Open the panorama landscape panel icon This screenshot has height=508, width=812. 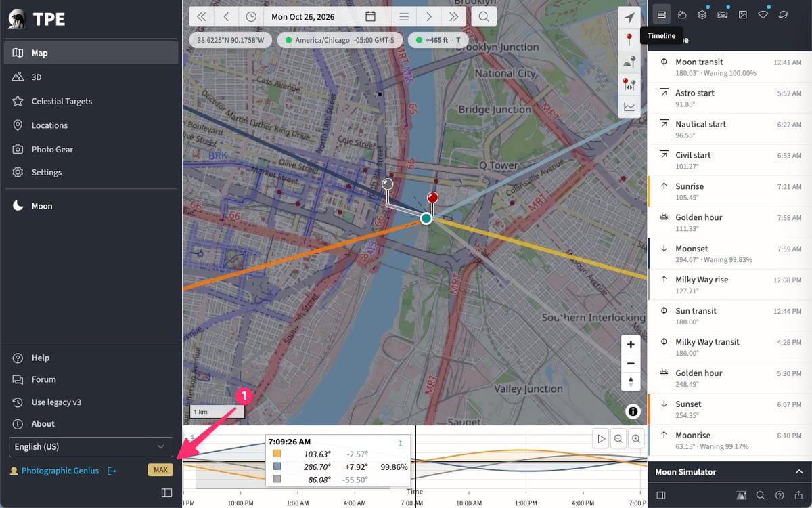(723, 14)
